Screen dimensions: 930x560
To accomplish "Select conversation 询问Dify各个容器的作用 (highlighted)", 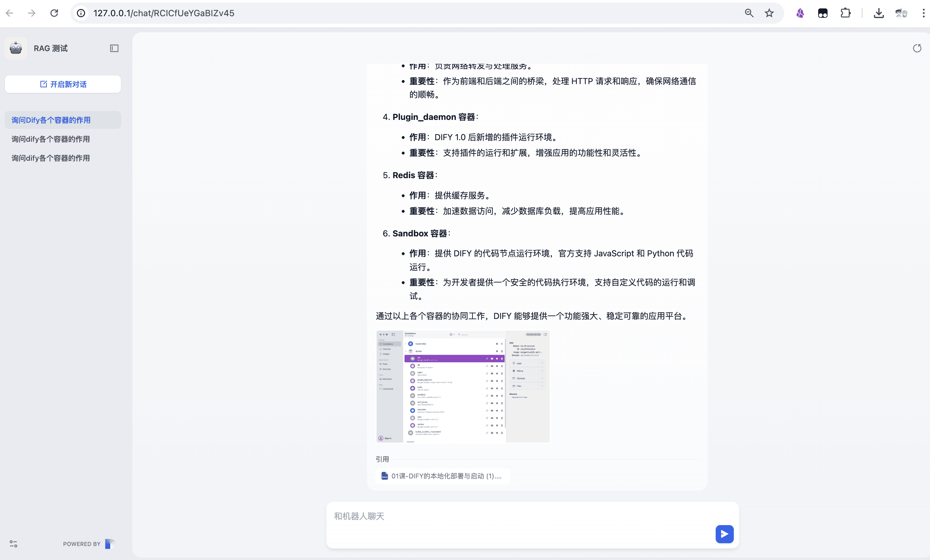I will tap(63, 120).
